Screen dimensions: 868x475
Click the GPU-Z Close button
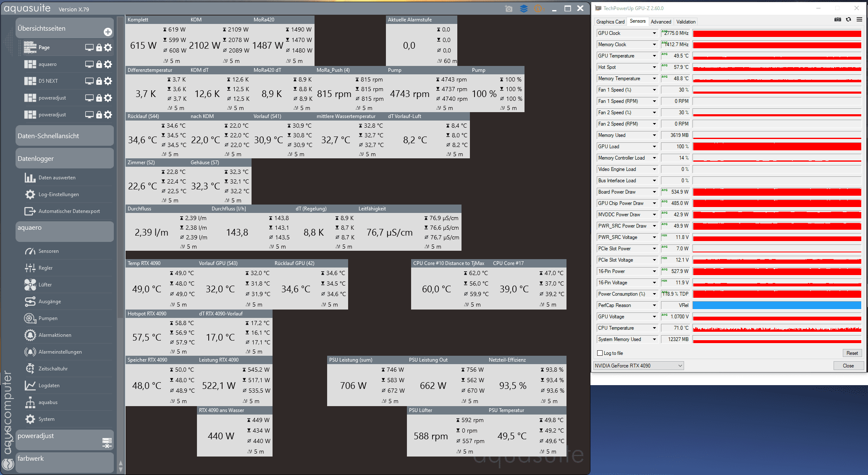(x=848, y=366)
